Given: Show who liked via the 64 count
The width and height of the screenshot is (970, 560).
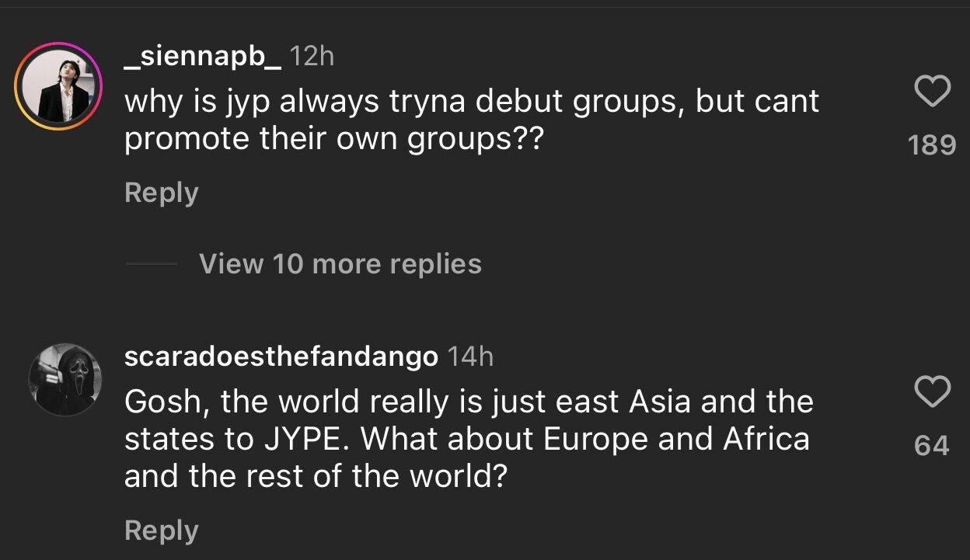Looking at the screenshot, I should [932, 445].
